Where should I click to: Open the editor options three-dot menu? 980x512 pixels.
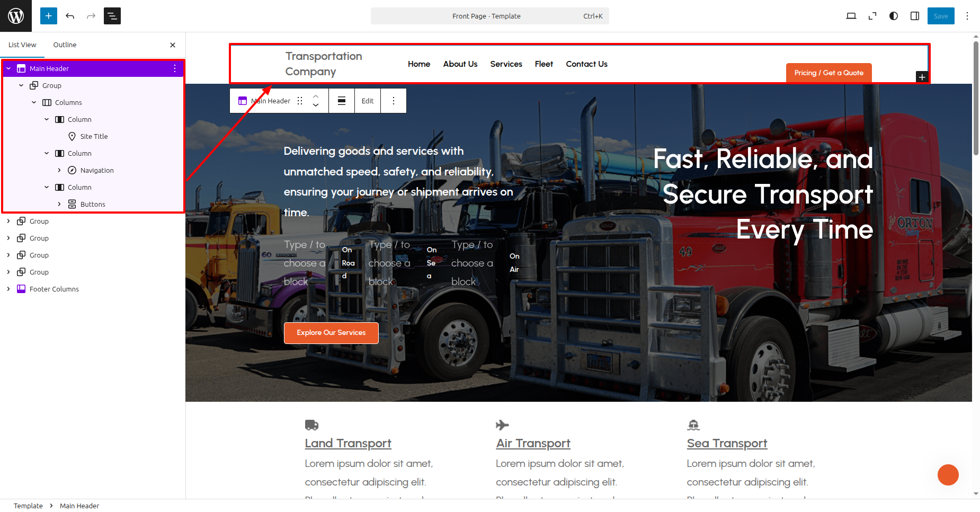(x=967, y=16)
